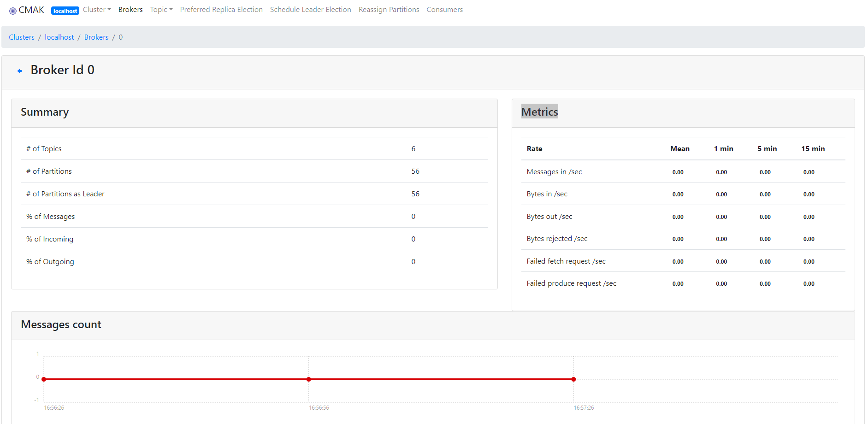The height and width of the screenshot is (424, 868).
Task: Click the Messages count heading
Action: coord(61,324)
